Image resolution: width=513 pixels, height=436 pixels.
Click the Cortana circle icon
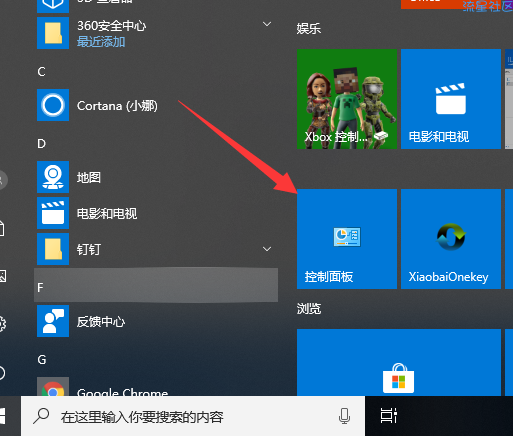tap(53, 105)
